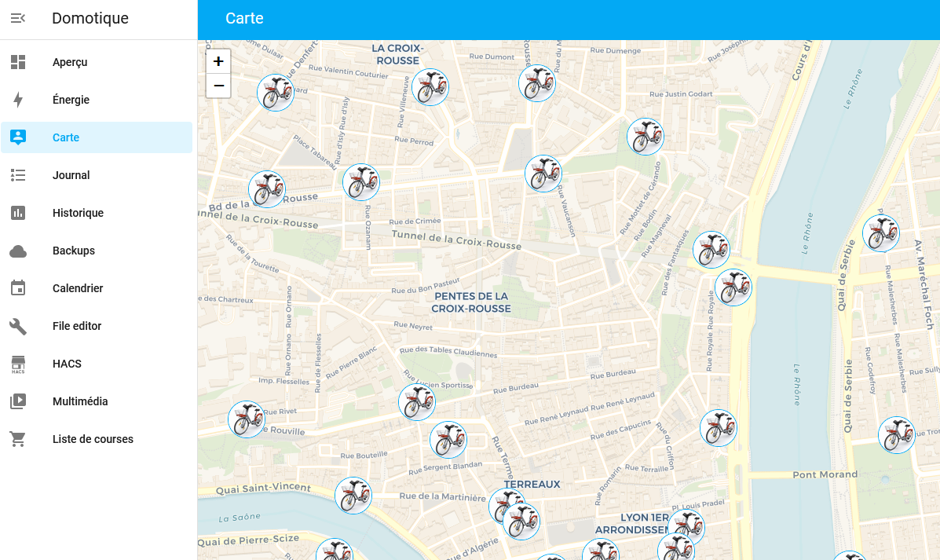Click bike marker near Rue Sully
Screen dimensions: 940x560
tap(897, 435)
